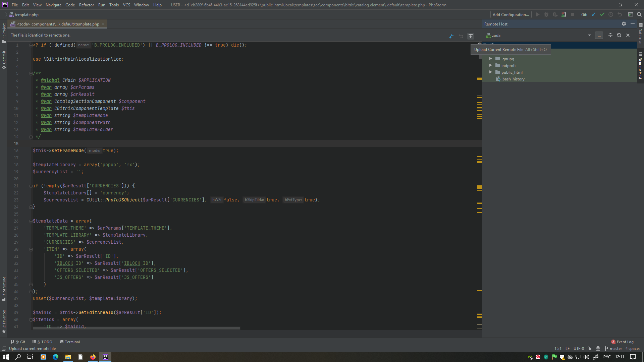Viewport: 644px width, 362px height.
Task: Click the Collapse All icon in Remote Host
Action: [x=610, y=35]
